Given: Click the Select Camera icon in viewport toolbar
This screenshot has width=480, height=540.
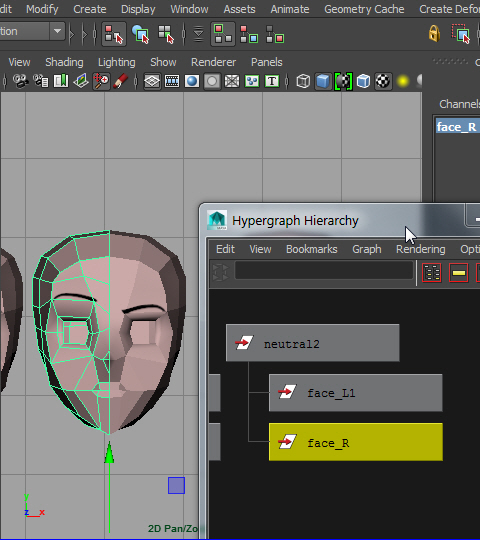Looking at the screenshot, I should click(x=20, y=81).
